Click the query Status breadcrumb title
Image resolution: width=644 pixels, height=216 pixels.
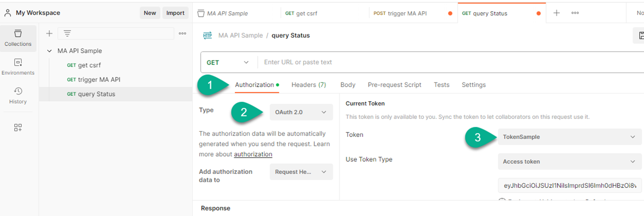pyautogui.click(x=291, y=36)
